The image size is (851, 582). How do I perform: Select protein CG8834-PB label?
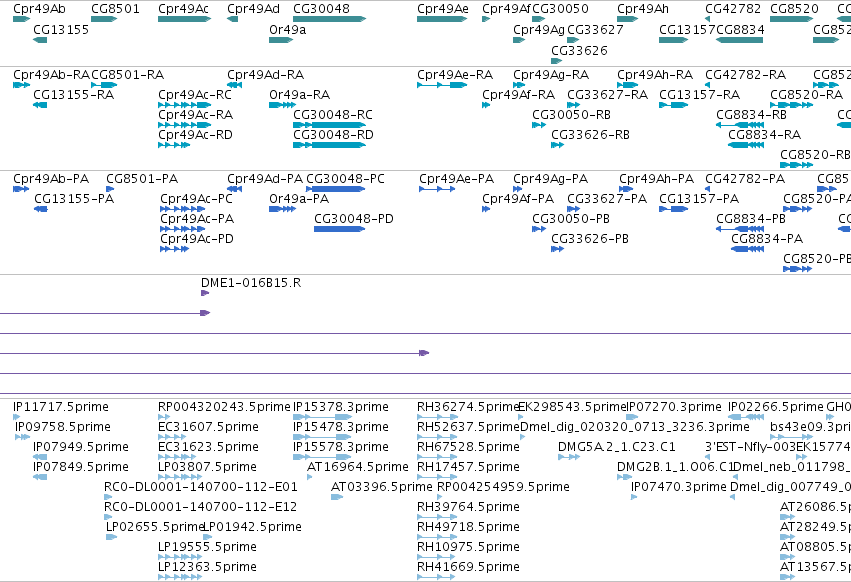751,219
